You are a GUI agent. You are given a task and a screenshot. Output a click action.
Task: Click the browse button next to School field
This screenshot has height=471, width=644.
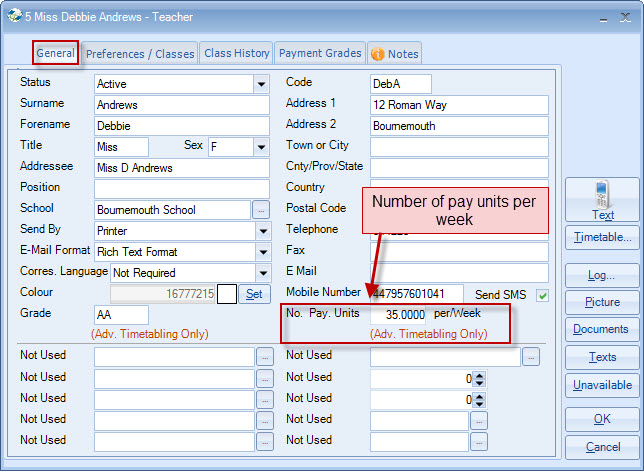pos(261,210)
